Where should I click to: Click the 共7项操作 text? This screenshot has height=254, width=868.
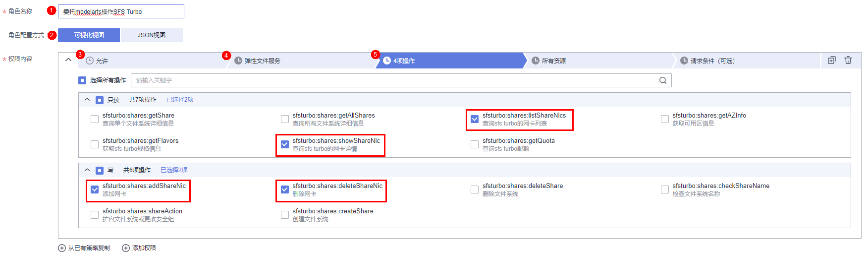(x=143, y=100)
